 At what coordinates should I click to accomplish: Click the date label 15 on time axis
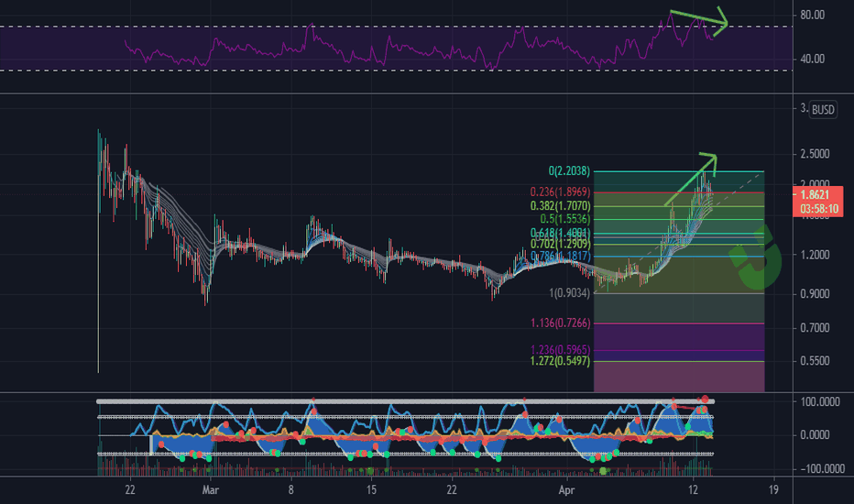coord(371,490)
